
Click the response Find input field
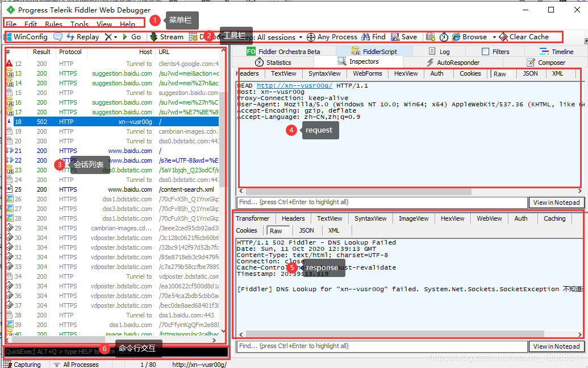382,346
